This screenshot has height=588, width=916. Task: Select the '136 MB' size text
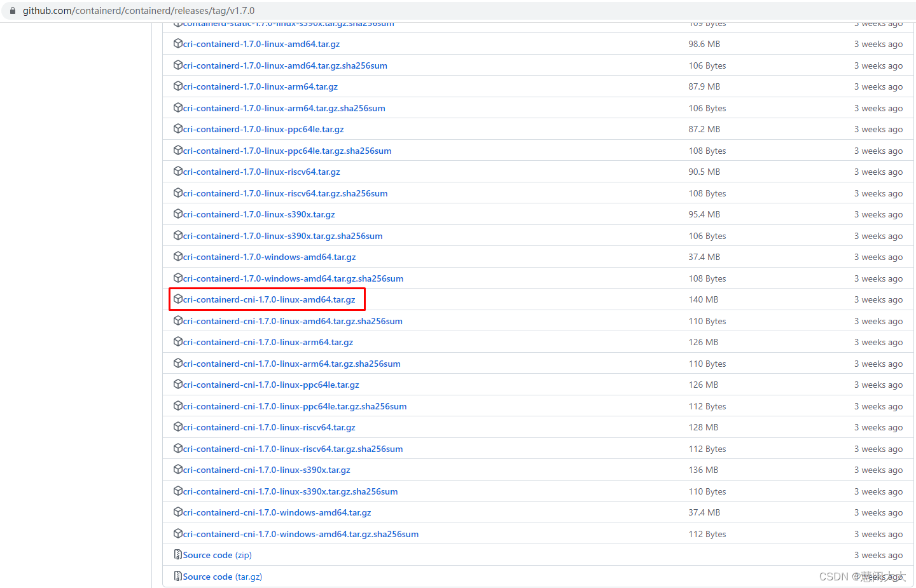pyautogui.click(x=704, y=470)
